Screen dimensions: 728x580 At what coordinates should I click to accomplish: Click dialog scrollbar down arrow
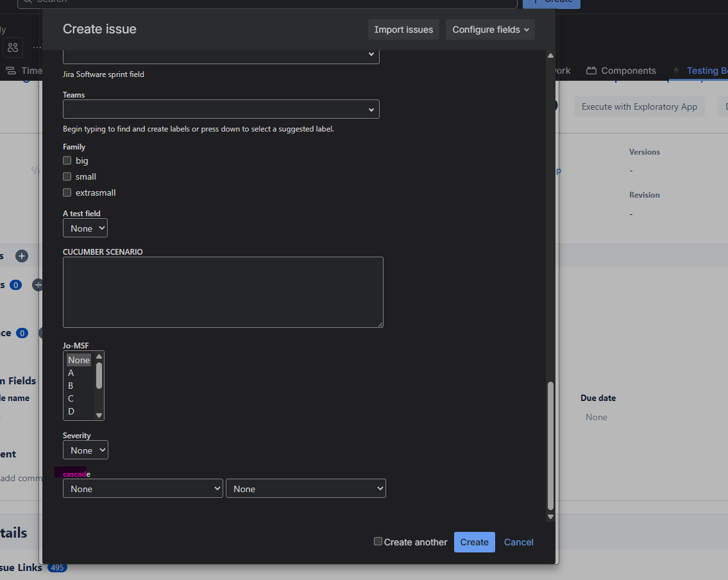pyautogui.click(x=550, y=516)
